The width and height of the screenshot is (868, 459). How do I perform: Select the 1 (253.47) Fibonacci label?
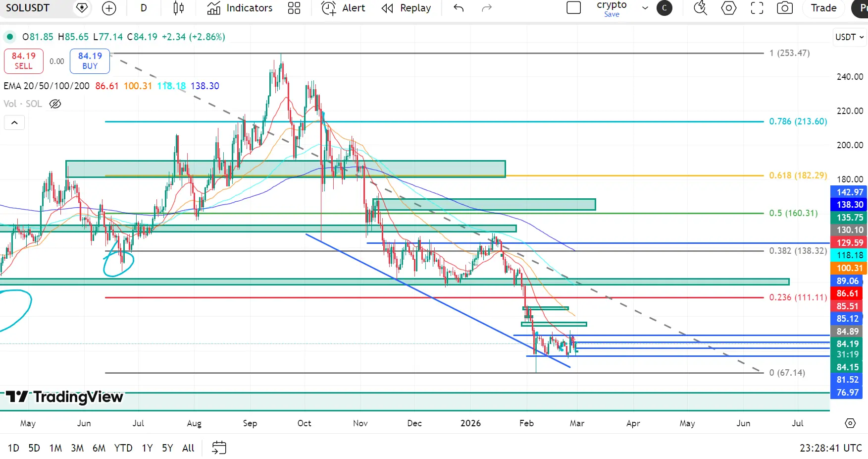tap(790, 53)
